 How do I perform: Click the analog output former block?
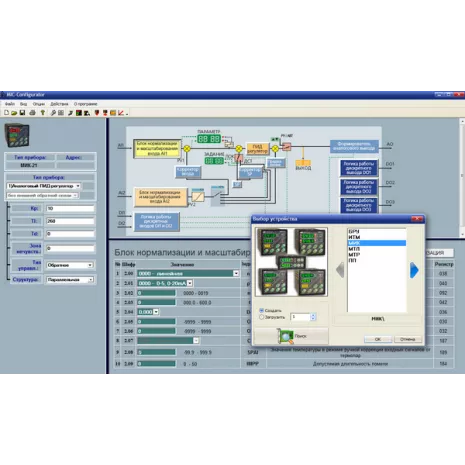pos(354,146)
